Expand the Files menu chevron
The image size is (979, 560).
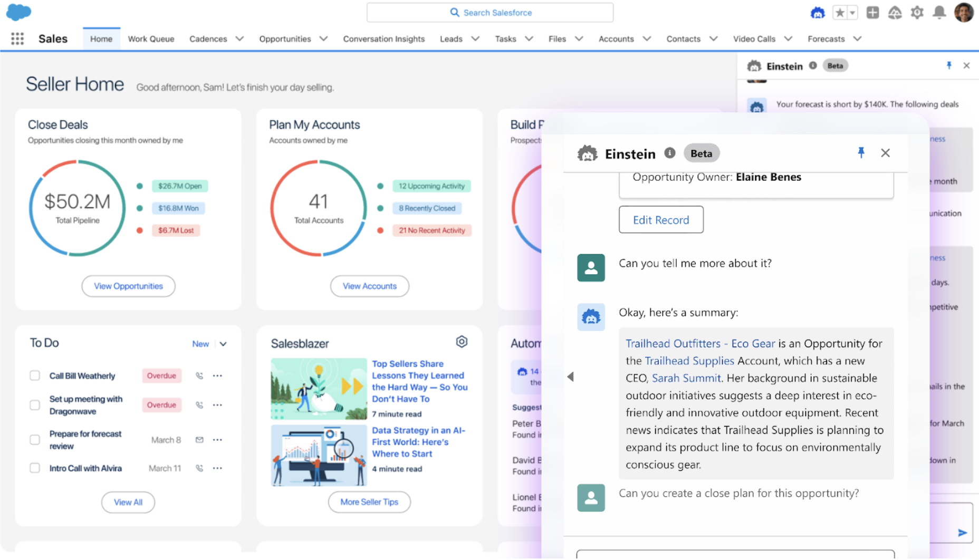tap(579, 38)
